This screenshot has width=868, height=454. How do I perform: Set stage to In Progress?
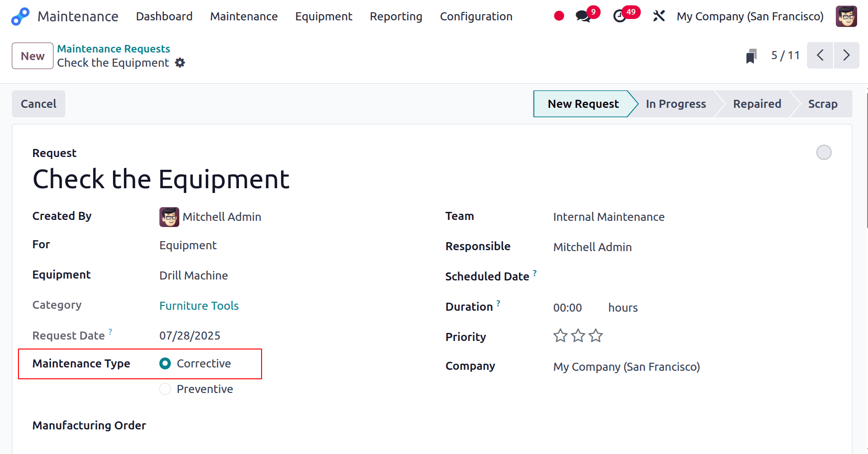point(676,104)
